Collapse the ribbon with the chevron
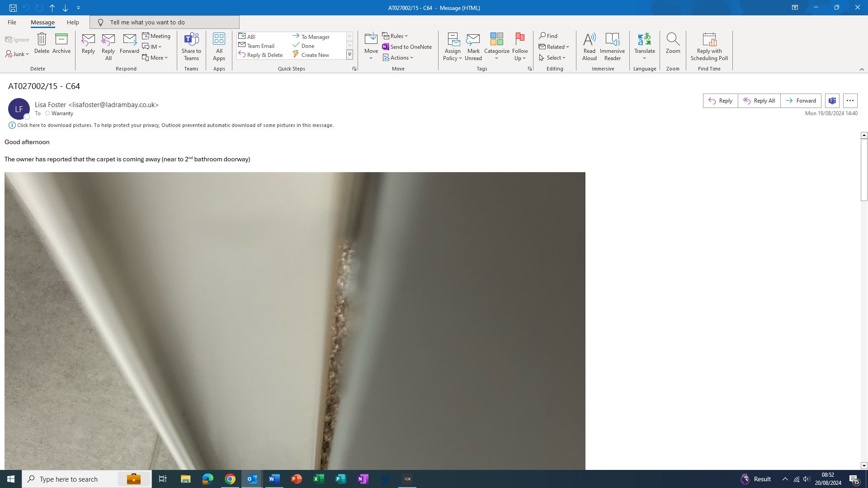The width and height of the screenshot is (868, 488). click(862, 69)
